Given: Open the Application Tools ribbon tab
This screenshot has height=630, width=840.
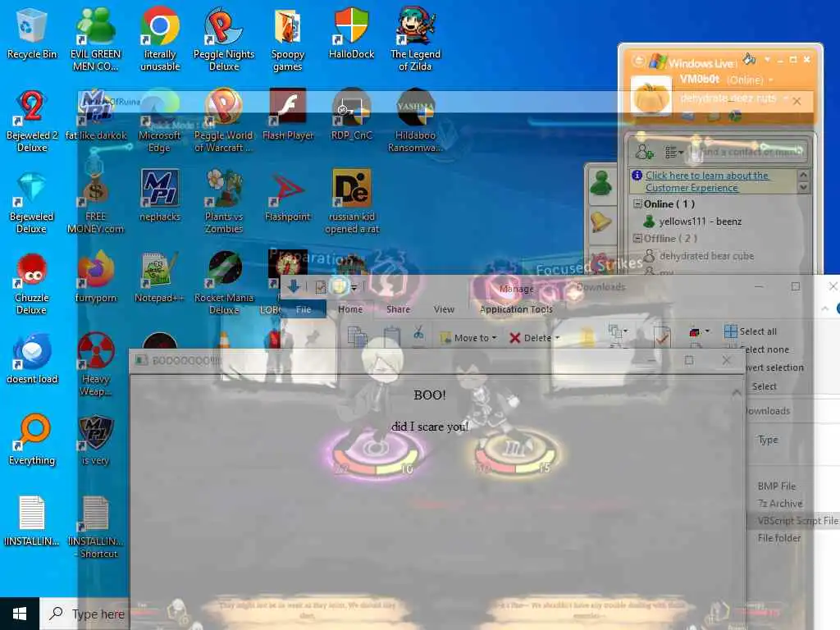Looking at the screenshot, I should pos(516,309).
